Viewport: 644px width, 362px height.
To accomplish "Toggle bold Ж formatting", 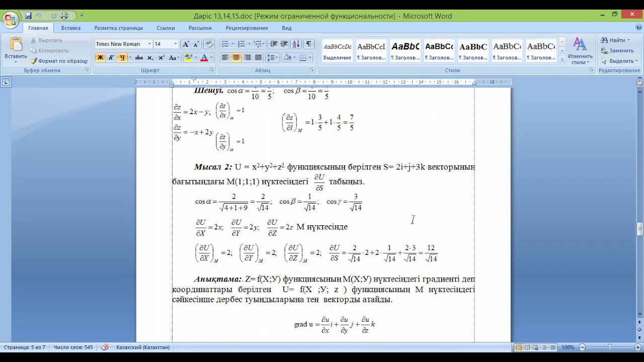I will coord(100,58).
